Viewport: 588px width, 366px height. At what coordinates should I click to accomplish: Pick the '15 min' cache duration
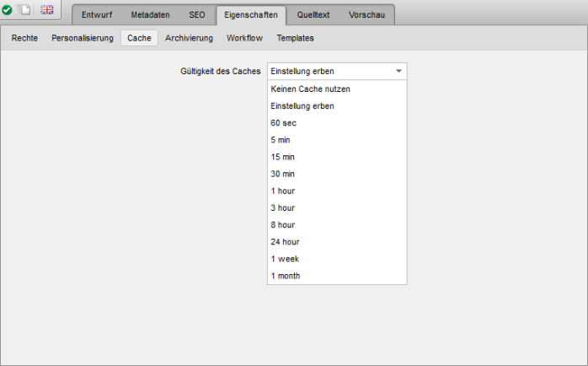pyautogui.click(x=283, y=157)
